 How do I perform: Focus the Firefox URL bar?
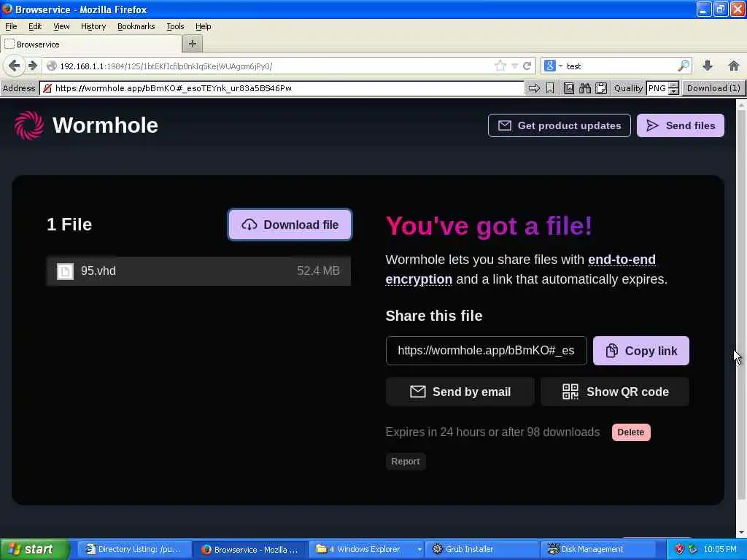click(271, 66)
